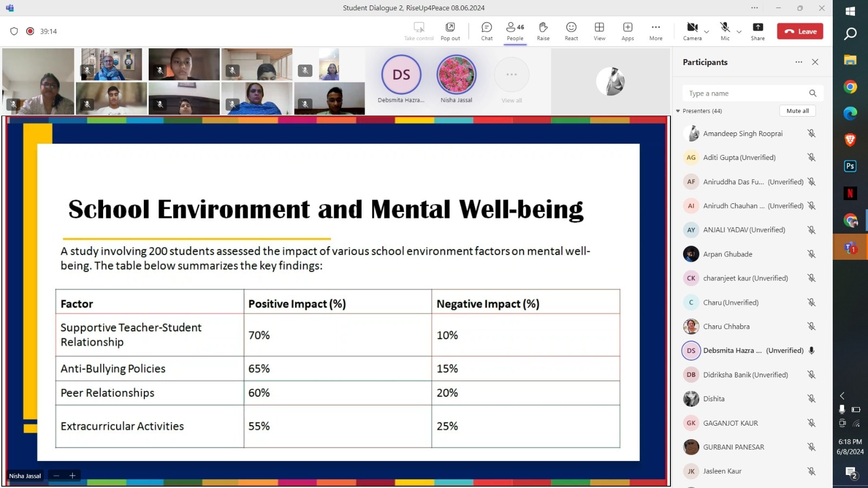Image resolution: width=868 pixels, height=488 pixels.
Task: Toggle the Camera on
Action: pos(692,31)
